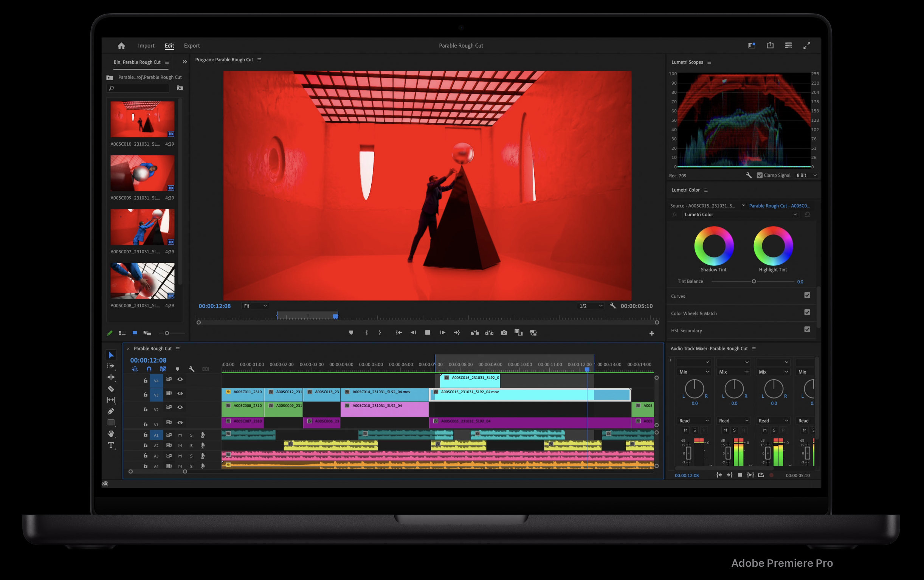
Task: Select the Hand tool
Action: coord(111,434)
